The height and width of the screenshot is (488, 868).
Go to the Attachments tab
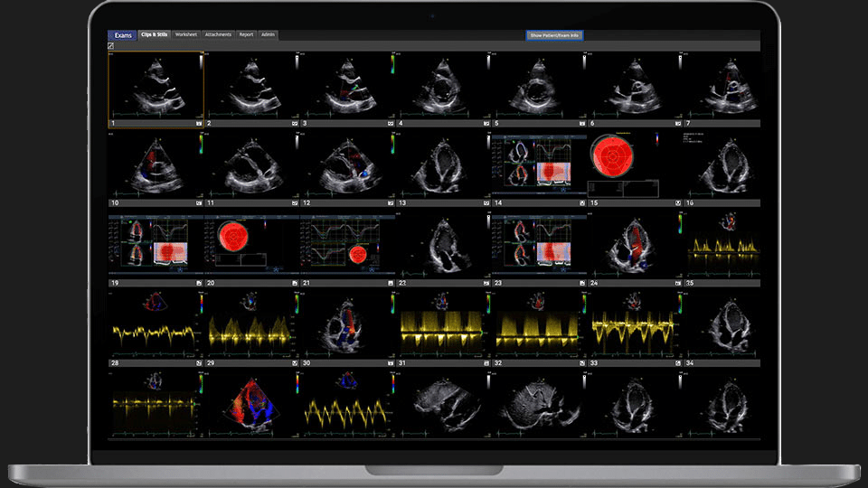(218, 35)
